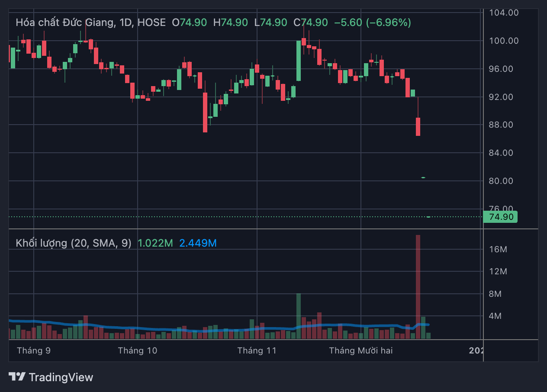Viewport: 547px width, 392px height.
Task: Select the Hóa chất Đức Giang symbol title
Action: (65, 22)
